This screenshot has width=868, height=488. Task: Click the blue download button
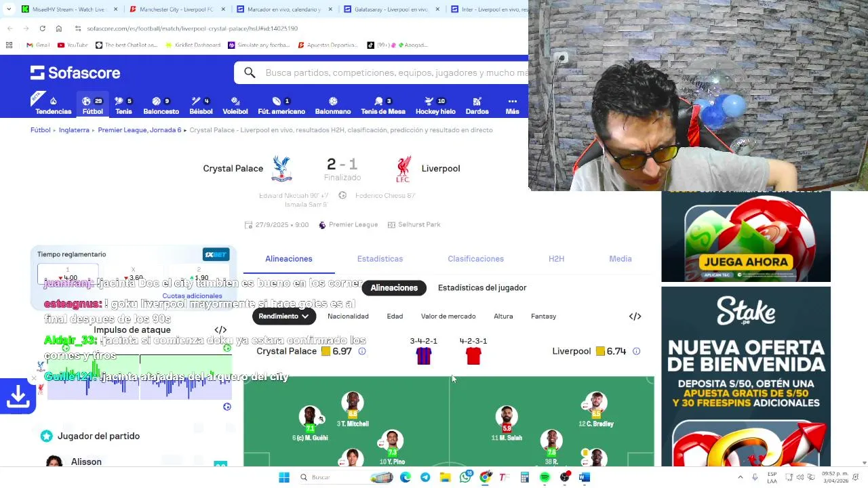[x=18, y=396]
